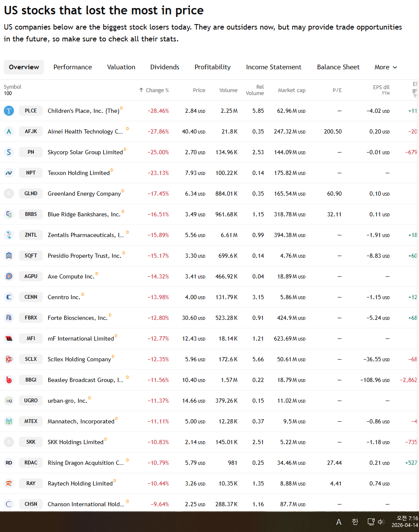Click mF International's 623.69 M market cap

pos(290,338)
